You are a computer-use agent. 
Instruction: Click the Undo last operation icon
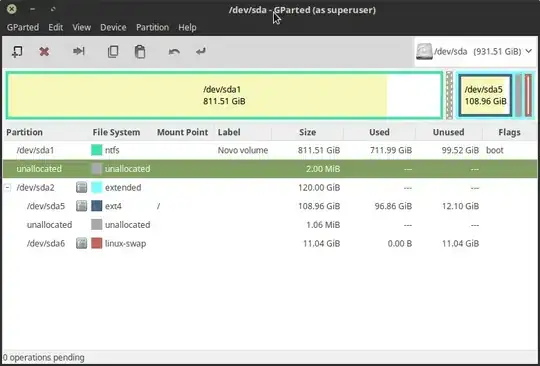coord(174,52)
